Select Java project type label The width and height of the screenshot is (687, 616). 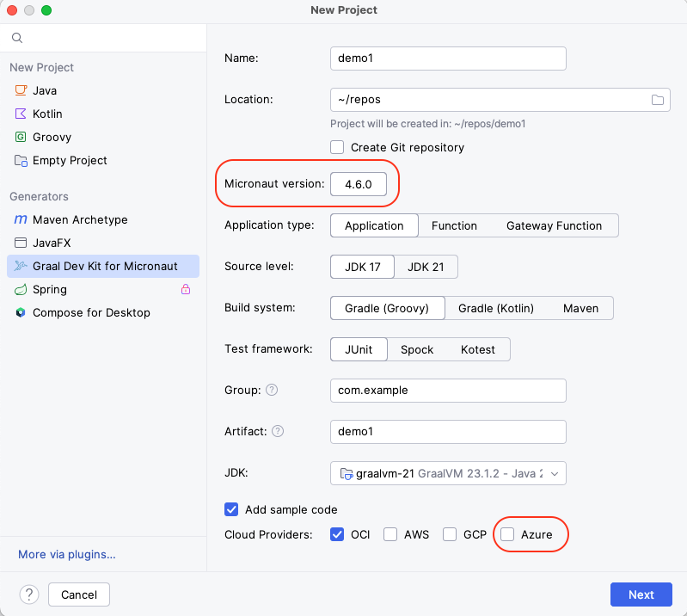45,90
